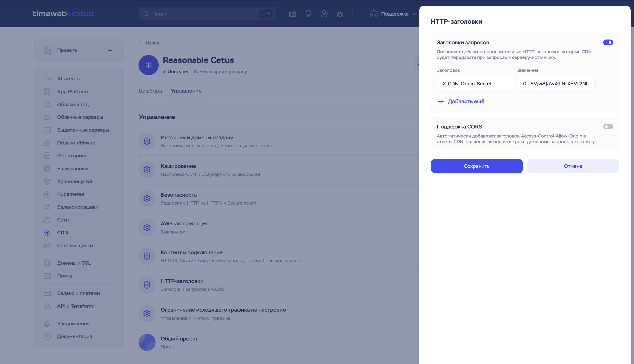This screenshot has height=364, width=634.
Task: Click the Мониторинг sidebar icon
Action: tap(47, 156)
